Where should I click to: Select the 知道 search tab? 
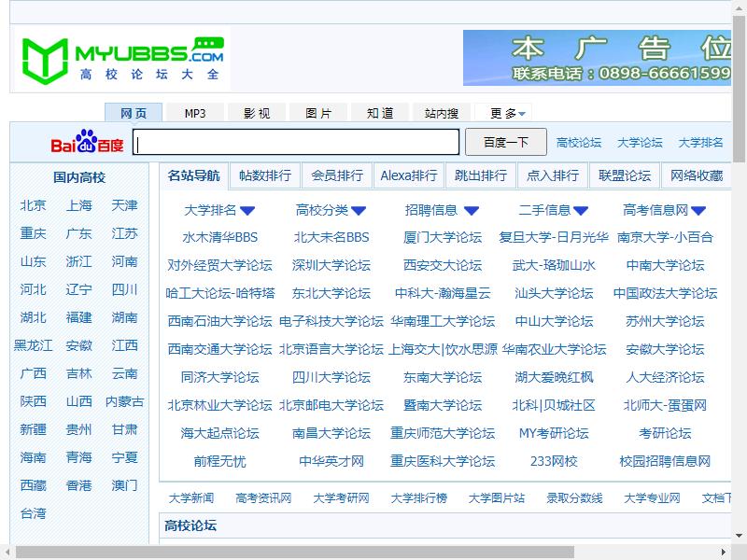point(380,113)
